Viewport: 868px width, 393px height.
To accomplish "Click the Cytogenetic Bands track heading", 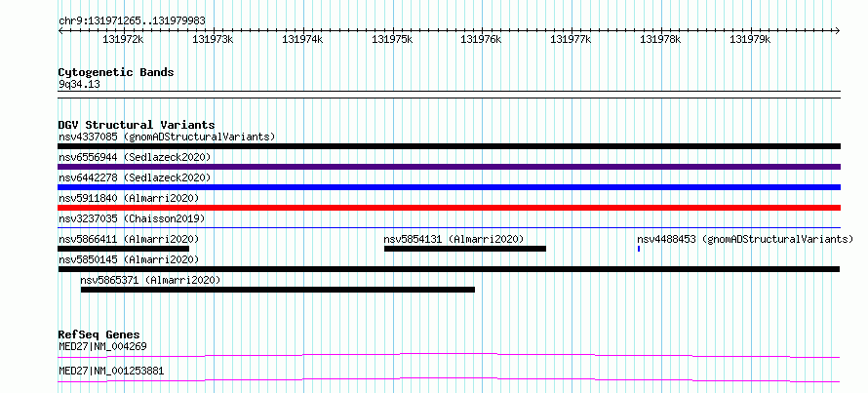I will tap(116, 72).
